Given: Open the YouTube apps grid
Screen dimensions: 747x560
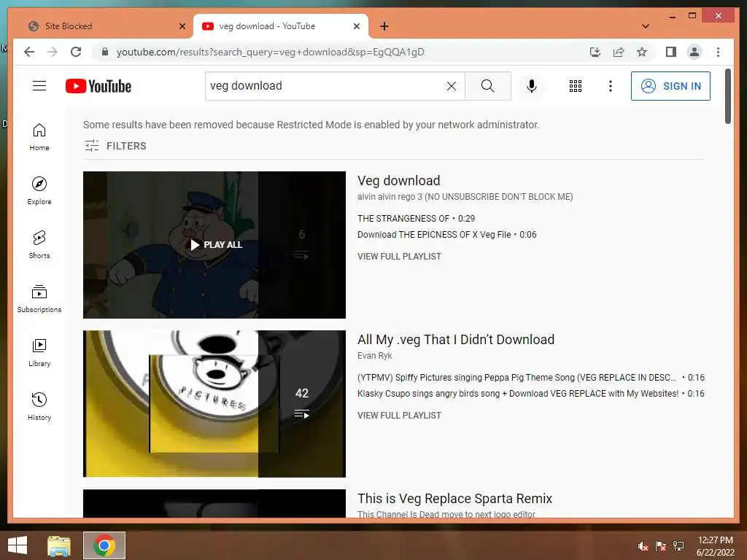Looking at the screenshot, I should (x=576, y=86).
